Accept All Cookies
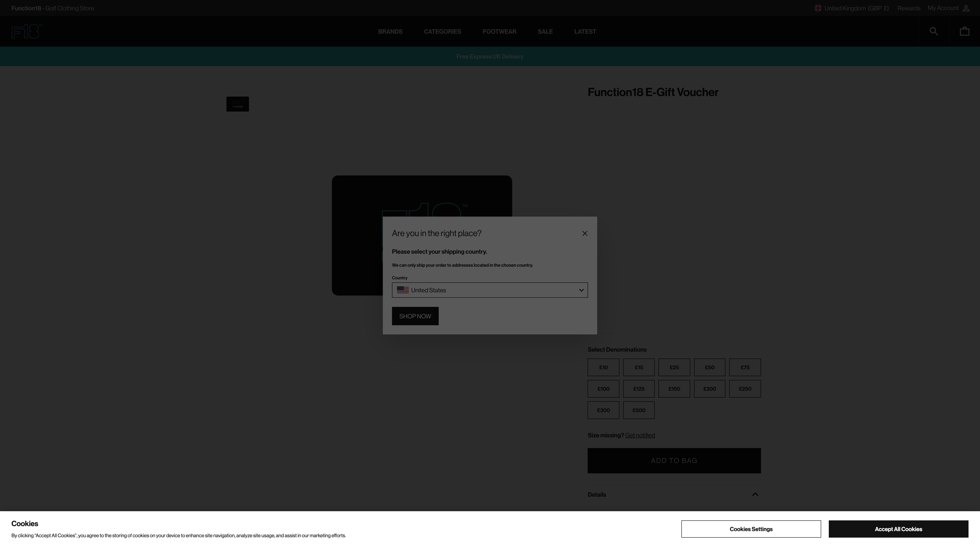 pos(898,529)
